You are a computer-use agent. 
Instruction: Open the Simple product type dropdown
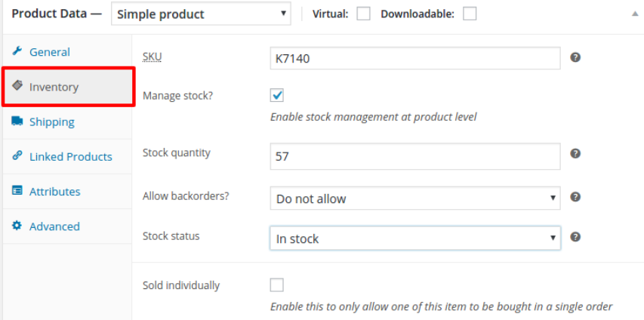tap(201, 14)
